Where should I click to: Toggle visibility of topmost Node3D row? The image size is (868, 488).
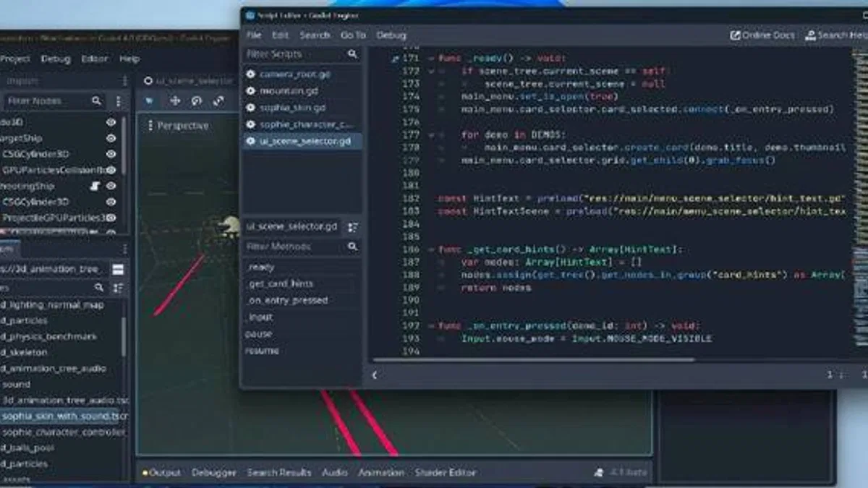point(111,122)
